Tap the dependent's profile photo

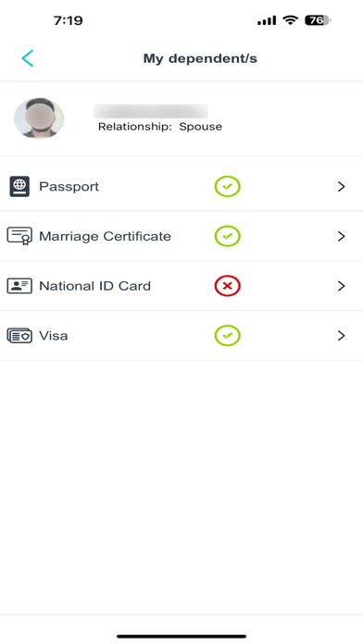point(39,118)
